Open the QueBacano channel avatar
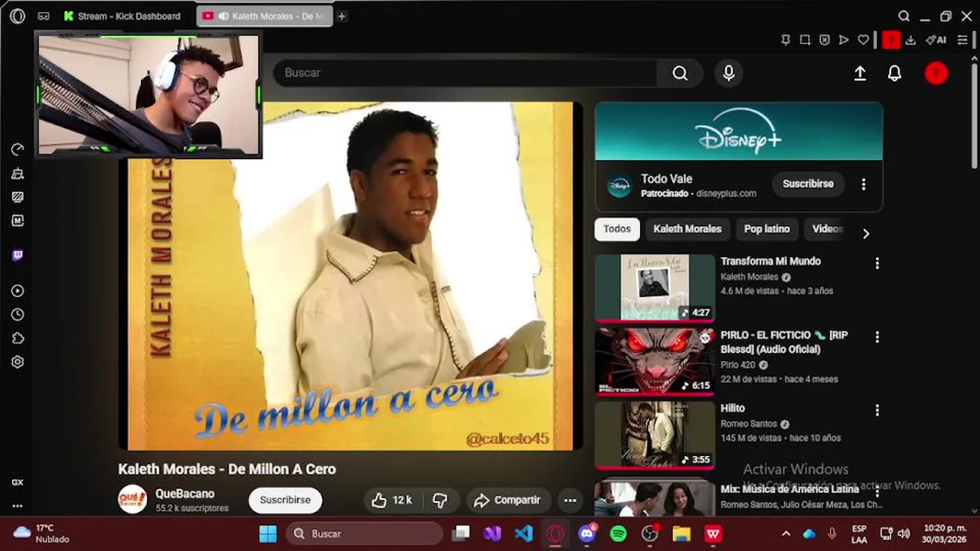Screen dimensions: 980x551 [x=132, y=499]
